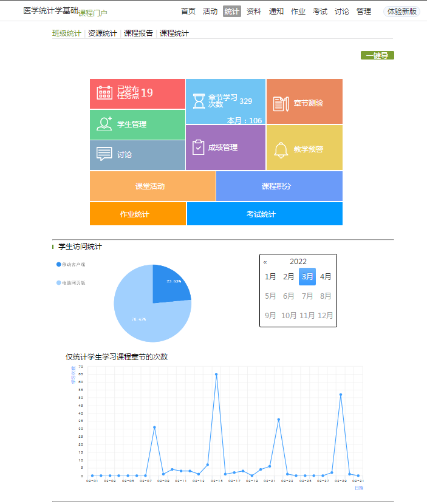Click the 体验新版 button

click(402, 12)
